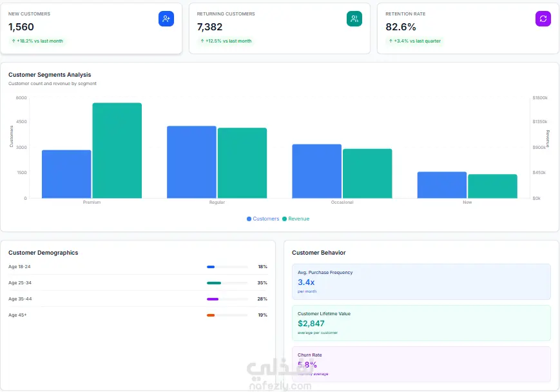Viewport: 560px width, 392px height.
Task: Click the purple refresh icon on Retention Rate card
Action: [x=543, y=19]
